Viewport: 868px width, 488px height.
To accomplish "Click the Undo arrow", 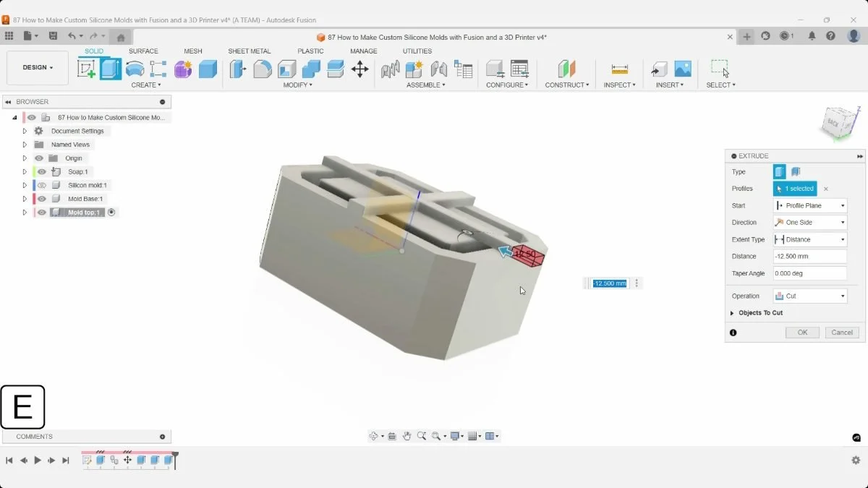I will click(72, 35).
